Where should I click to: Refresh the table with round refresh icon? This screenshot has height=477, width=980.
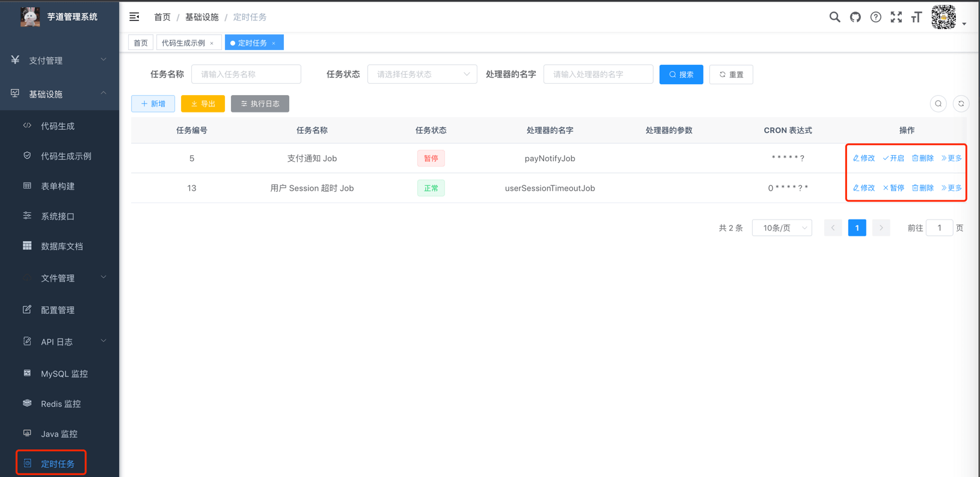click(961, 104)
